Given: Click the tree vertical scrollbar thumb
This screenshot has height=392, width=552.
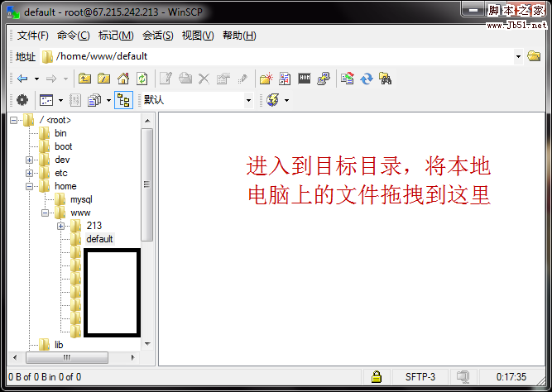Looking at the screenshot, I should pos(146,184).
